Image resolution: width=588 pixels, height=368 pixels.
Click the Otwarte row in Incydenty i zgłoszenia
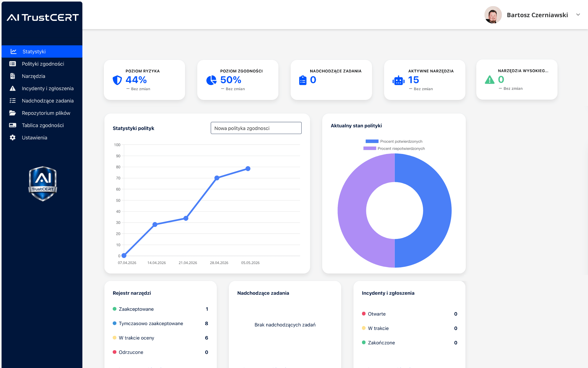pos(409,314)
